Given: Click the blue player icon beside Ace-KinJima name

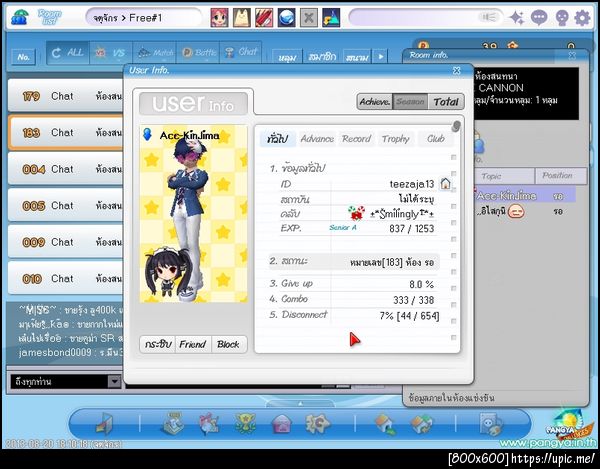Looking at the screenshot, I should coord(147,134).
